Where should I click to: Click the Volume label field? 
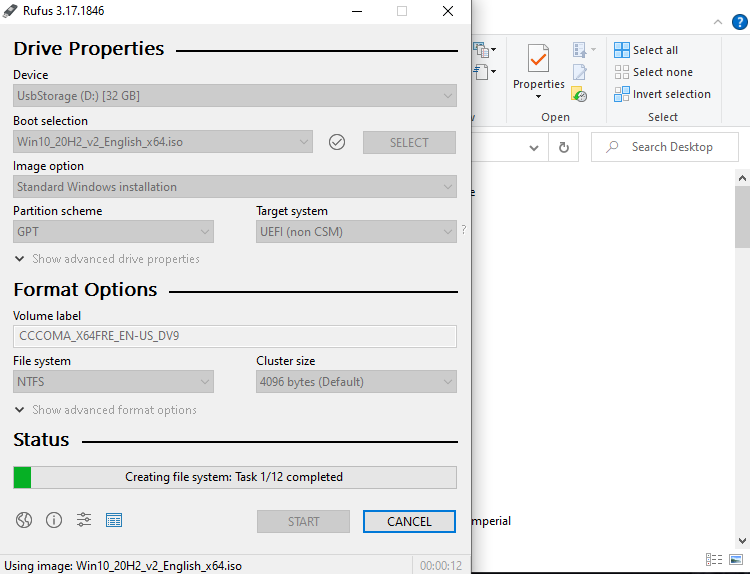[235, 336]
